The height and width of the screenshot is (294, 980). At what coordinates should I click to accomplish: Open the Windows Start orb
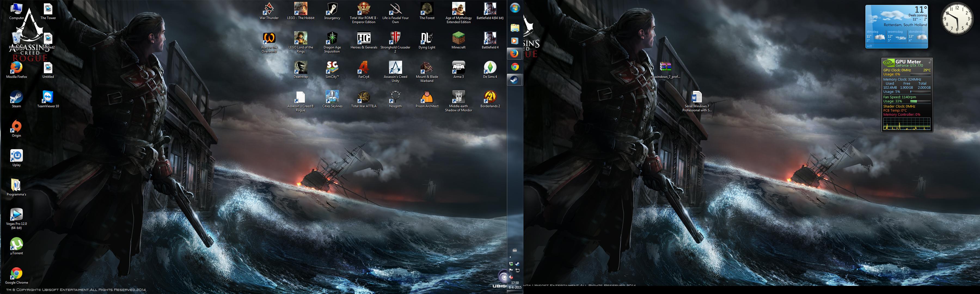click(x=515, y=8)
